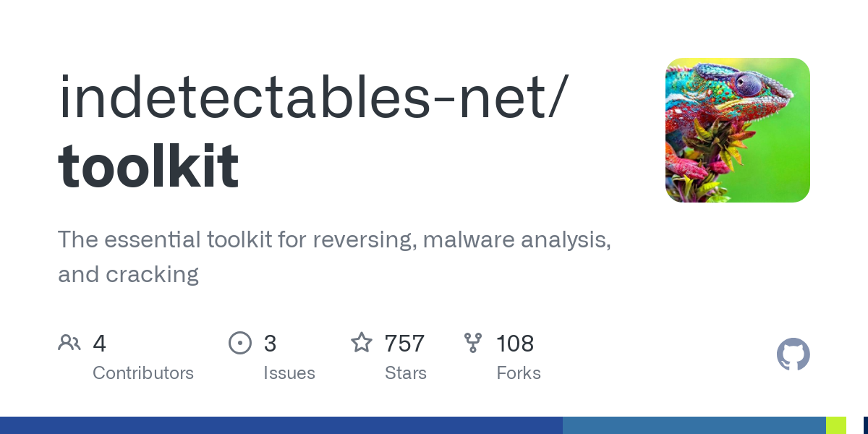Click the Issues circle-dot icon
Viewport: 868px width, 434px height.
point(240,342)
